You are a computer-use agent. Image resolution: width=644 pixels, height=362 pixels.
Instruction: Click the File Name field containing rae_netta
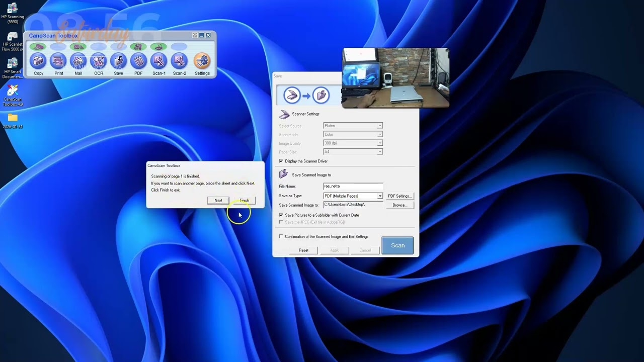pos(353,187)
